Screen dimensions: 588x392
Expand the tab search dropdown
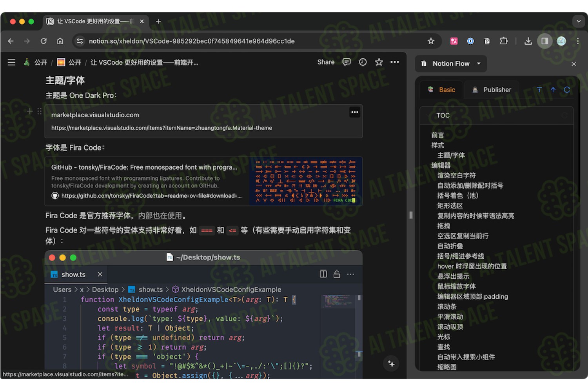click(579, 22)
